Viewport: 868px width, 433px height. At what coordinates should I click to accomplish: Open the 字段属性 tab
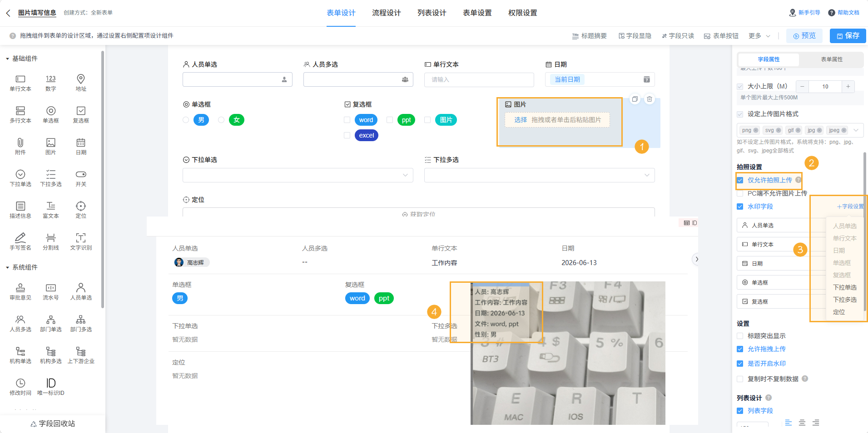pos(769,59)
